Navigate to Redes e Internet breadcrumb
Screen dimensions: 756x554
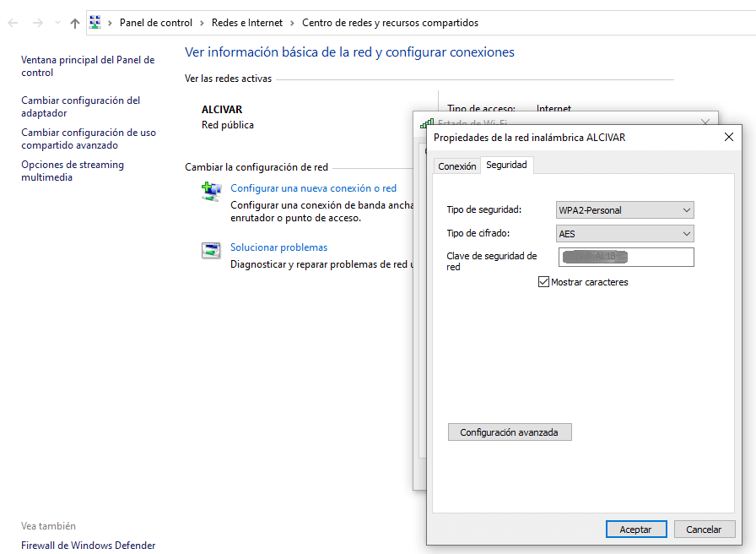click(x=246, y=23)
